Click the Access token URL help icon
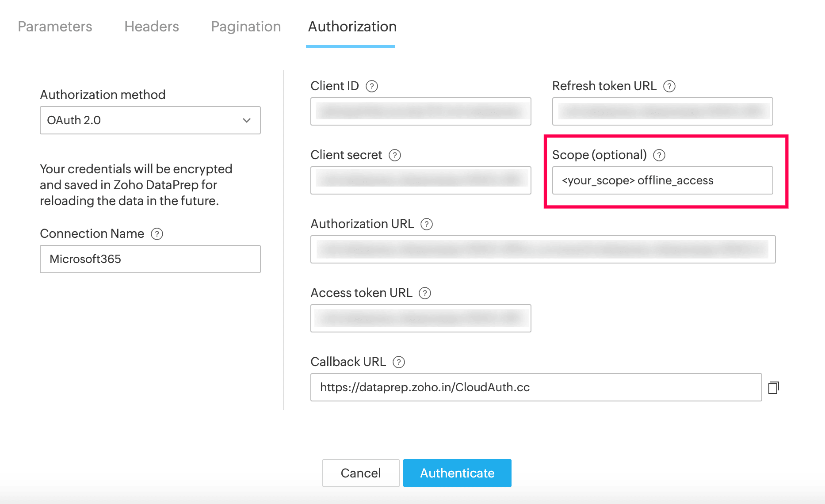The height and width of the screenshot is (504, 825). (x=424, y=293)
